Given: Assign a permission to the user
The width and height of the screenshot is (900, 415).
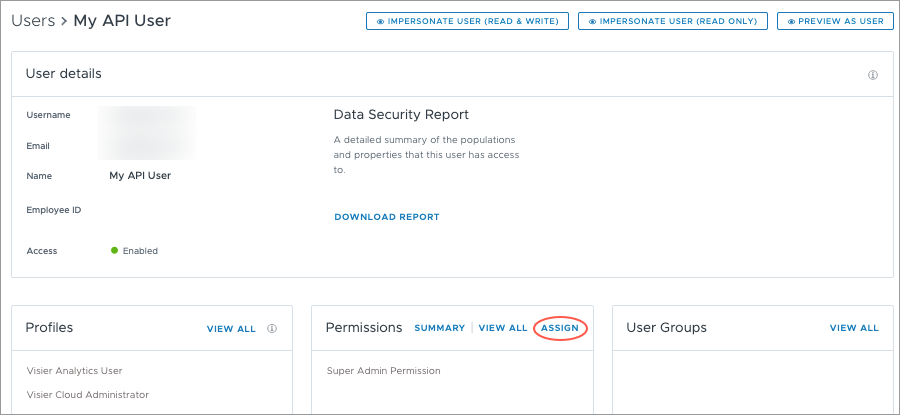Looking at the screenshot, I should (559, 328).
